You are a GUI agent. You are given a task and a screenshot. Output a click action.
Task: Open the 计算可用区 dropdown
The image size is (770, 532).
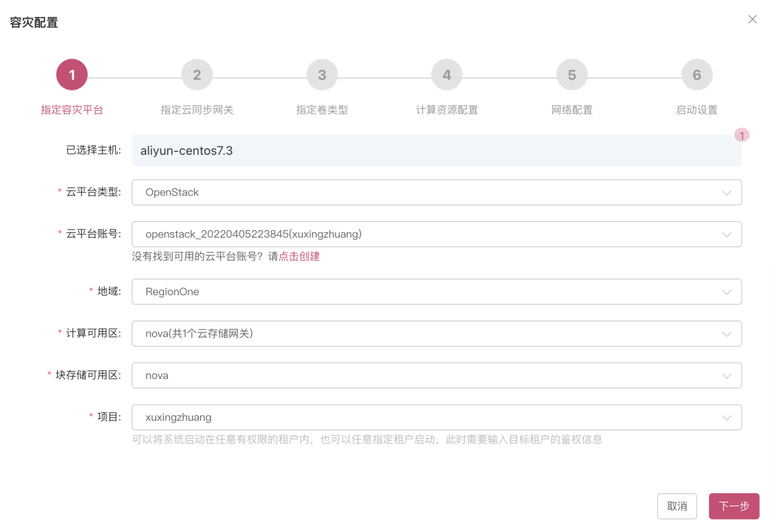[x=726, y=333]
